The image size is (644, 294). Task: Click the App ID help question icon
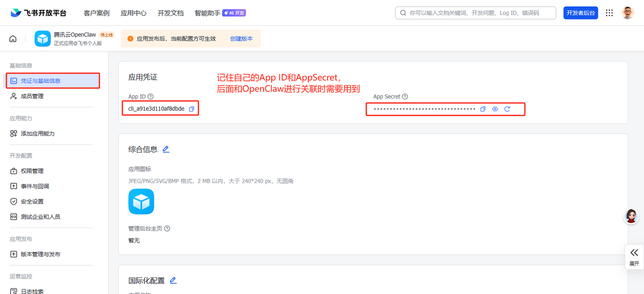click(x=150, y=97)
